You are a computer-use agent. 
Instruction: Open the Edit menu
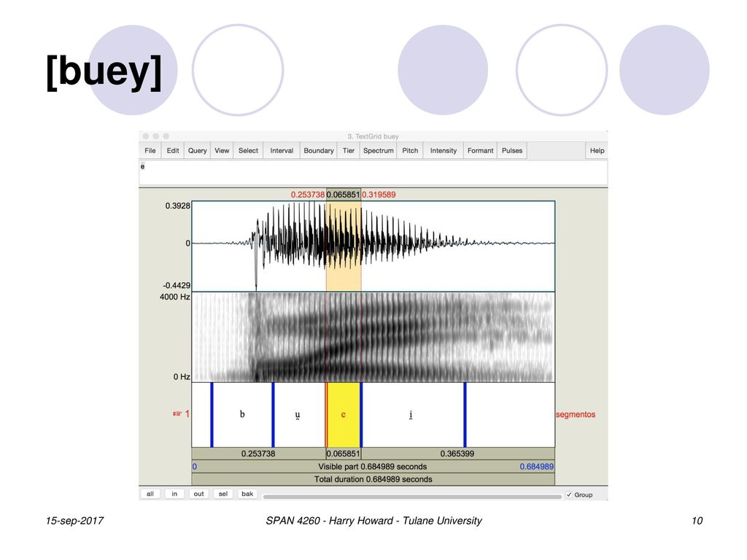pos(172,150)
